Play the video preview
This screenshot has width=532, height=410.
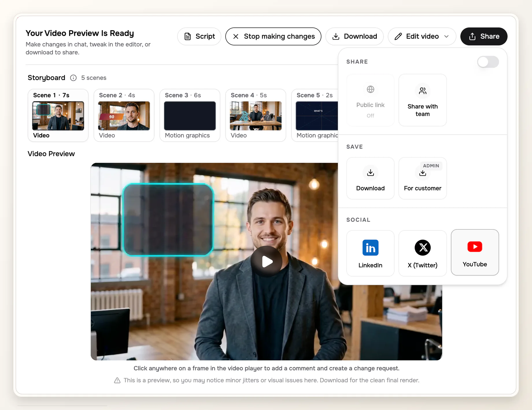(x=266, y=261)
